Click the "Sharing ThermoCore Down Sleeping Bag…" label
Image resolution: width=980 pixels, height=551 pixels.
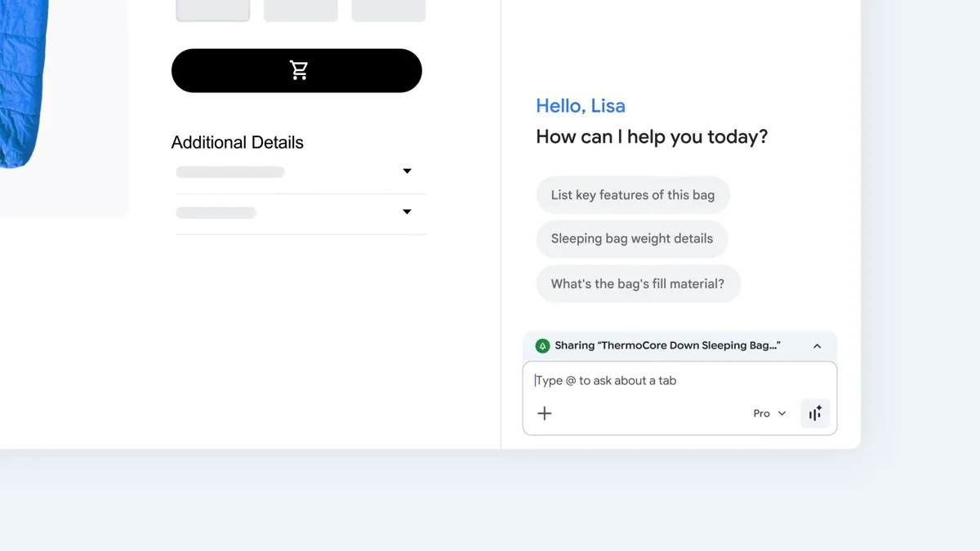[x=667, y=346]
